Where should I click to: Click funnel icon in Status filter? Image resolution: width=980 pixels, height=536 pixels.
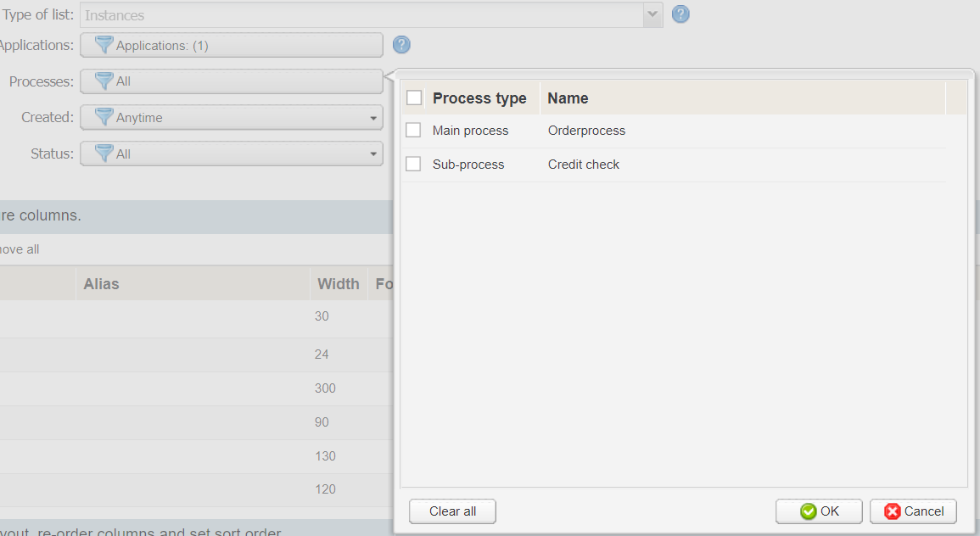click(x=104, y=154)
